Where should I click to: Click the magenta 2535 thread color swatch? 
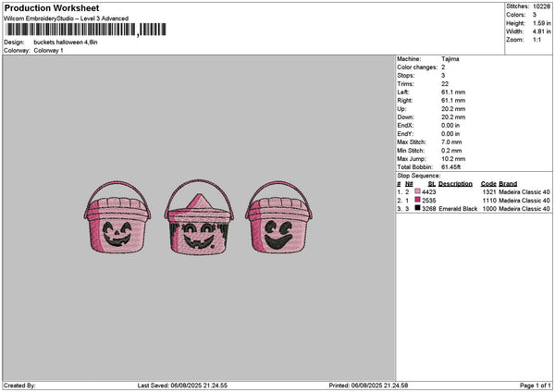pos(417,200)
